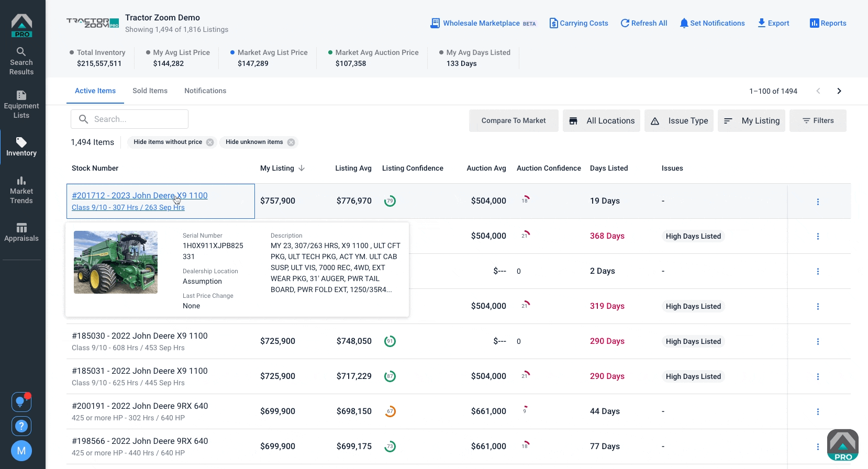
Task: Click Compare To Market button
Action: [514, 120]
